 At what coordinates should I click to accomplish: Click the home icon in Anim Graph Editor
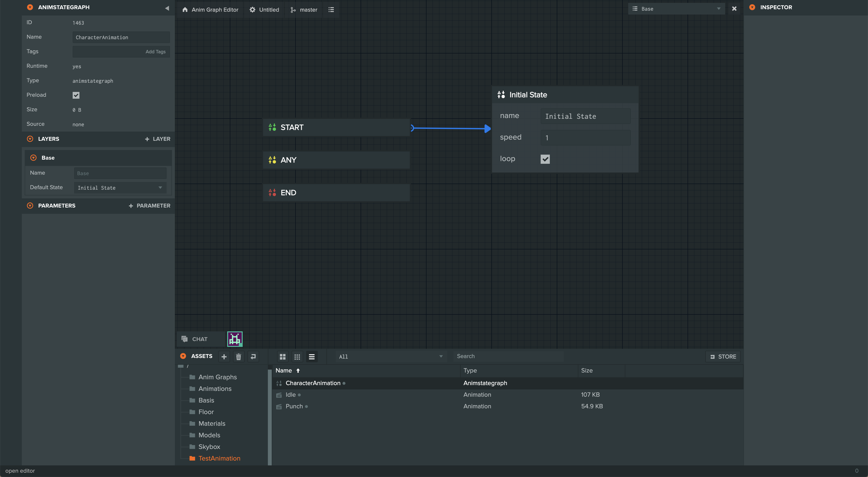(185, 10)
